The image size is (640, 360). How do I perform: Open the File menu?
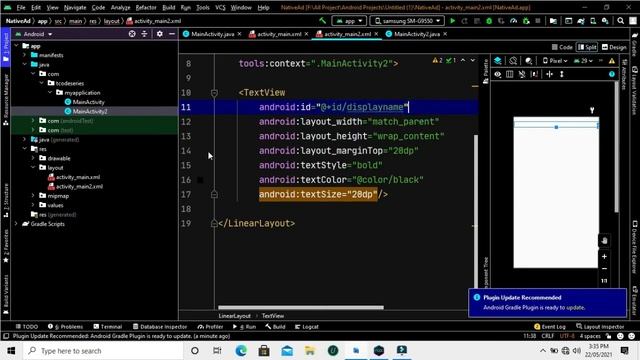(21, 7)
